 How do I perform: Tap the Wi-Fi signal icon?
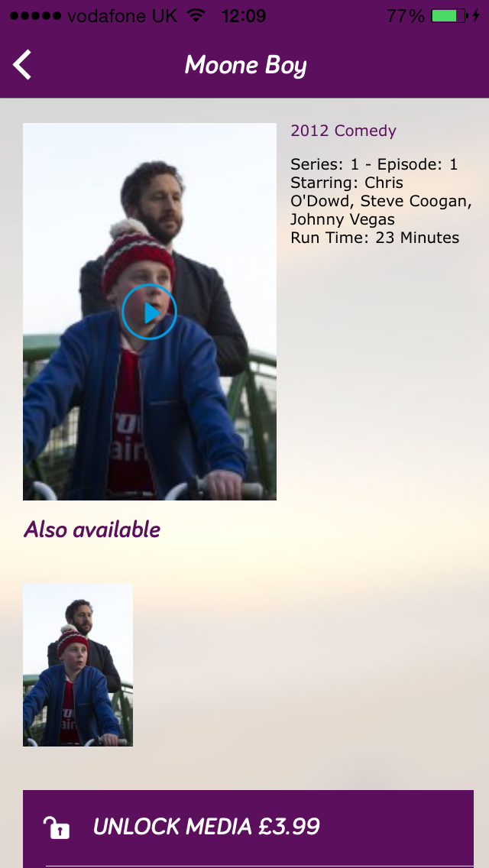point(196,15)
